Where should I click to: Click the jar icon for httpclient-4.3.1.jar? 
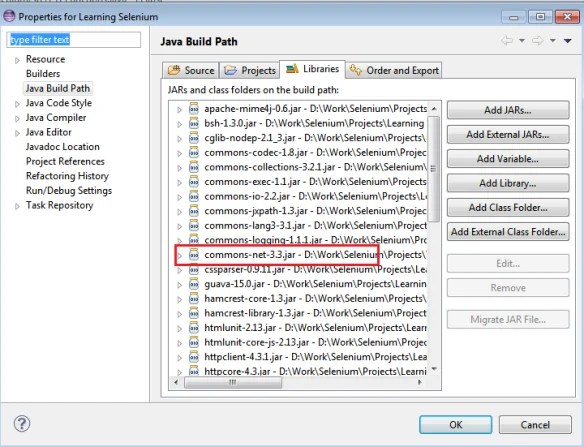point(194,357)
